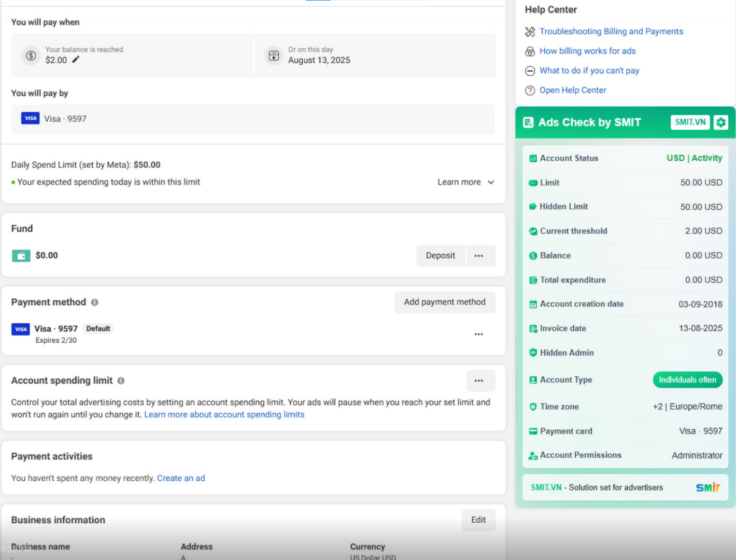Viewport: 736px width, 560px height.
Task: Click the Deposit button
Action: [x=441, y=256]
